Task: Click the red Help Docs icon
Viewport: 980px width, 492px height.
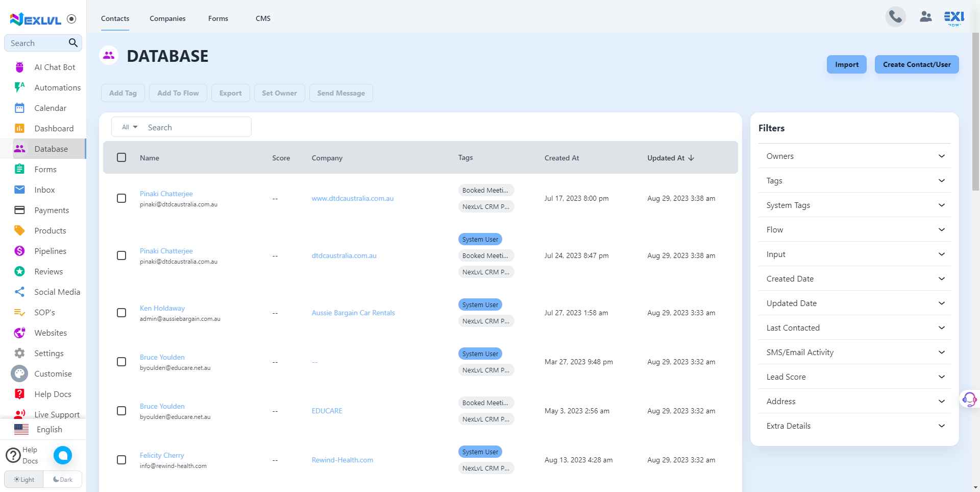Action: point(19,394)
